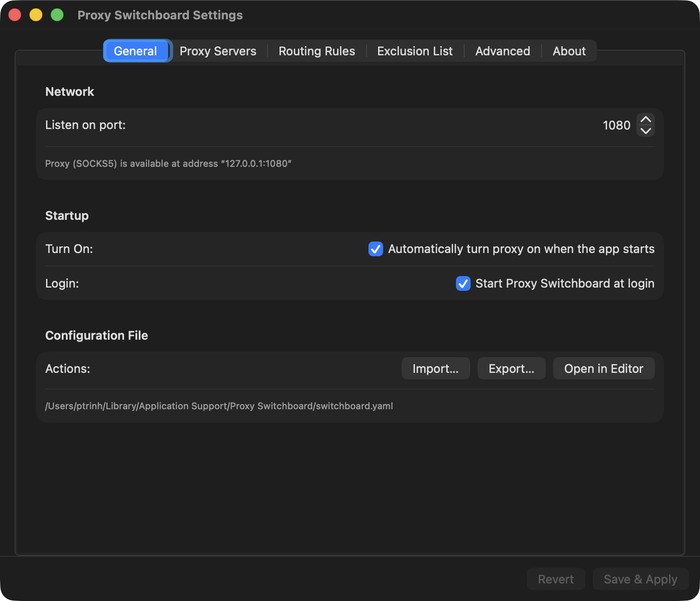Screen dimensions: 700x601
Task: Click the Export... button
Action: click(512, 369)
